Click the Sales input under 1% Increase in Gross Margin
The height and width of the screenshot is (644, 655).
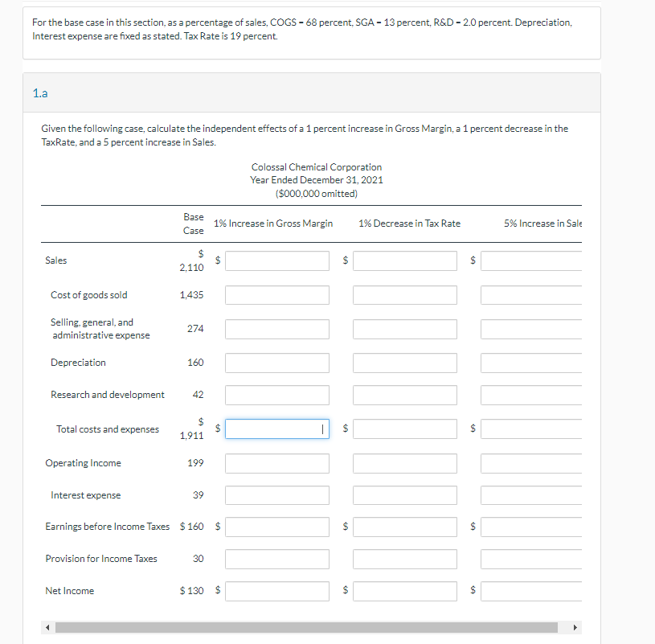click(x=277, y=260)
